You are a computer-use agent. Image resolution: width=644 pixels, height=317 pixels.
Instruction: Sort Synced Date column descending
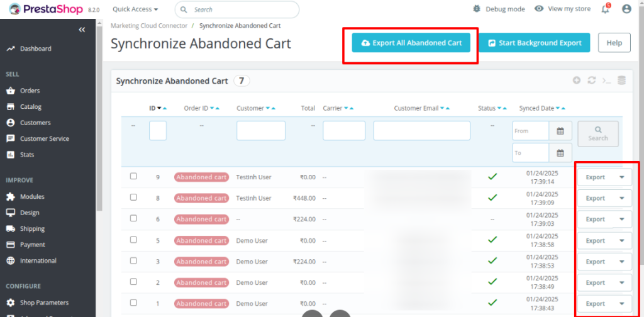(x=558, y=108)
